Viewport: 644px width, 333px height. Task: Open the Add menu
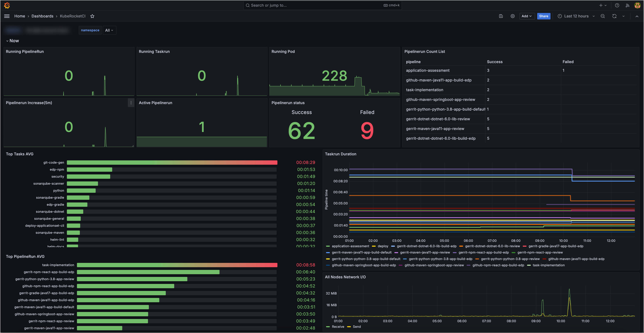(527, 16)
